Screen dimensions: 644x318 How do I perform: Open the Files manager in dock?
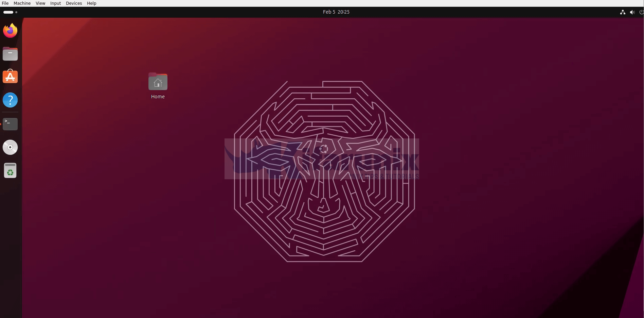10,54
